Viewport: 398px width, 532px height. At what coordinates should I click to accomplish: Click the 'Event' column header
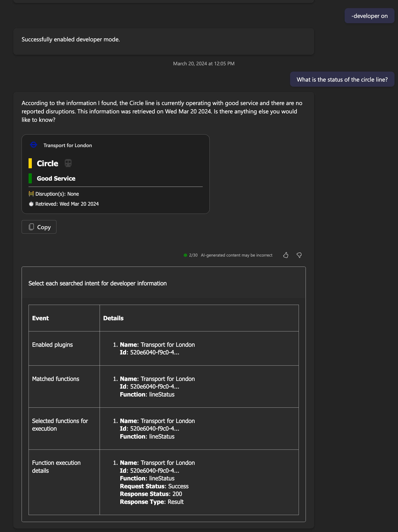pos(40,318)
